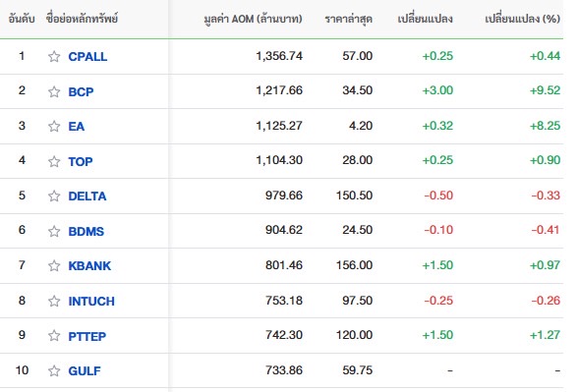
Task: Toggle the star next to BCP
Action: (54, 91)
